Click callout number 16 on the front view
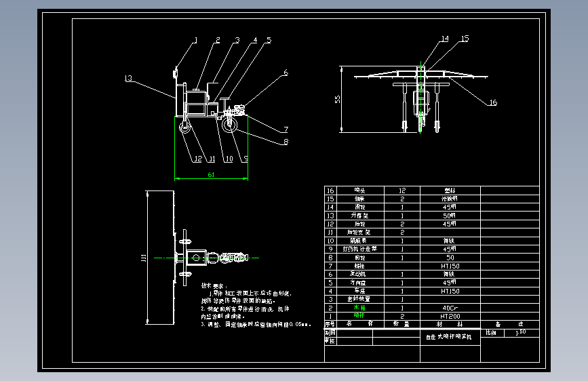The image size is (588, 381). (x=493, y=102)
